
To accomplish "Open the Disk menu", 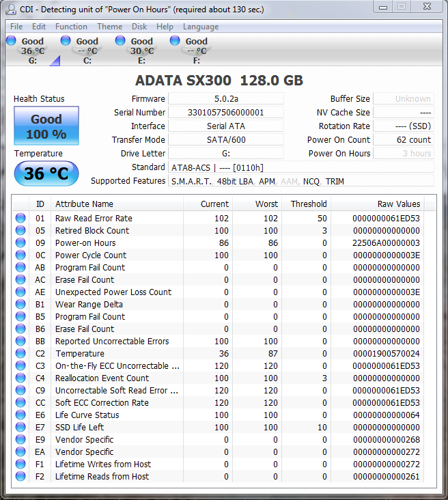I will 139,27.
